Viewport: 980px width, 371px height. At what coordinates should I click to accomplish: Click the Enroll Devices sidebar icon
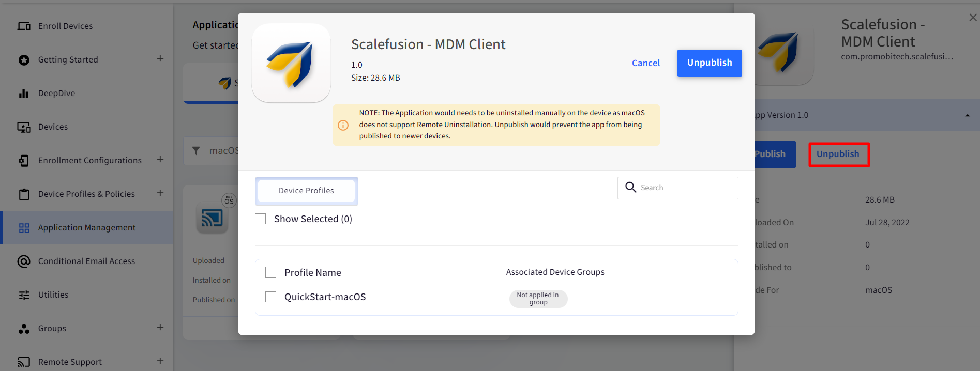click(24, 26)
